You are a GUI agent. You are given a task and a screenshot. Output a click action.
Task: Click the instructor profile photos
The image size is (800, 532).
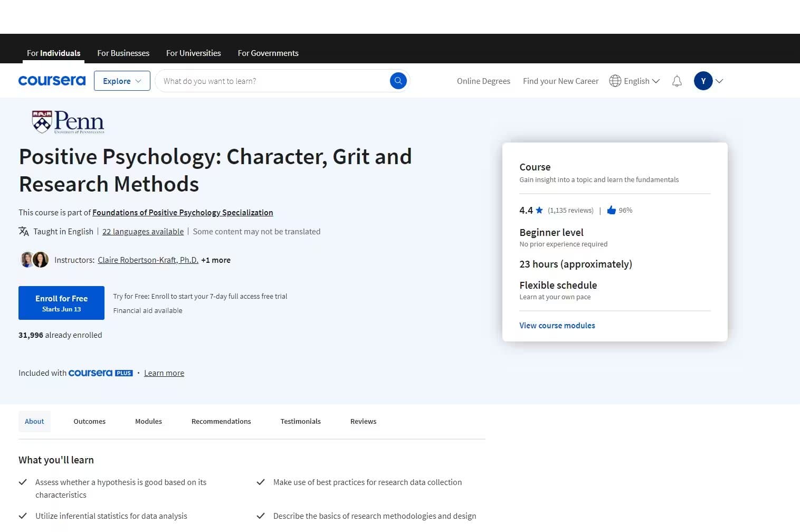34,260
